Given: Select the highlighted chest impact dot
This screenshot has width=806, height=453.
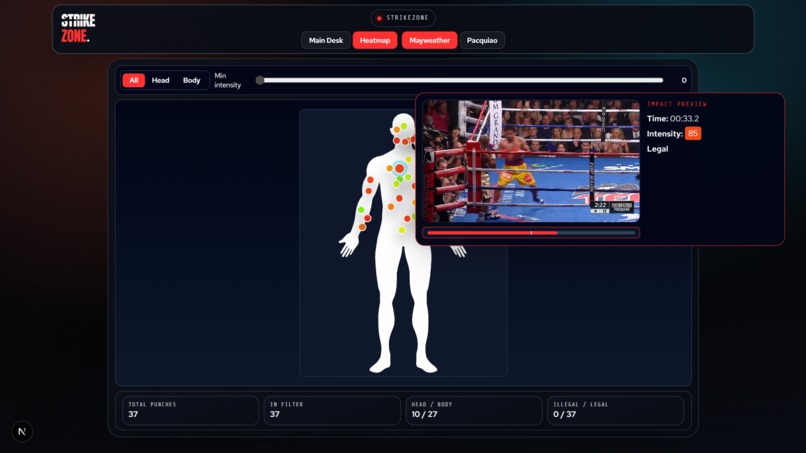Looking at the screenshot, I should pos(399,168).
